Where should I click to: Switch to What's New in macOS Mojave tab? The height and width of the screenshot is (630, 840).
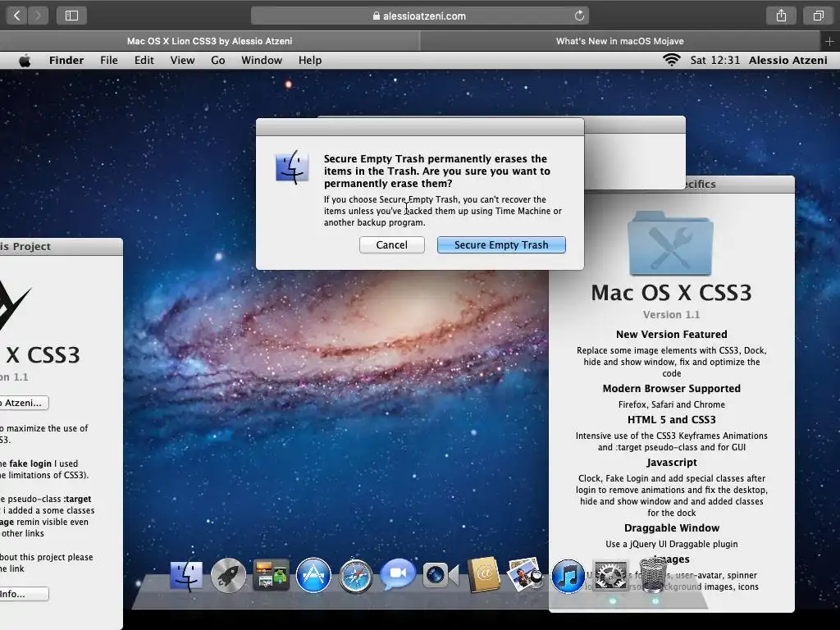pyautogui.click(x=620, y=41)
